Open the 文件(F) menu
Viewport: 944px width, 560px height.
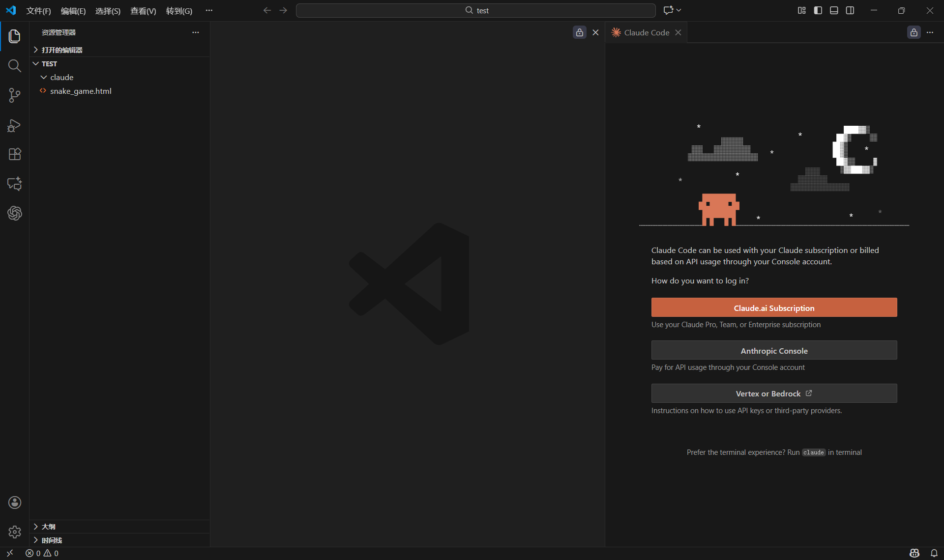(x=38, y=11)
